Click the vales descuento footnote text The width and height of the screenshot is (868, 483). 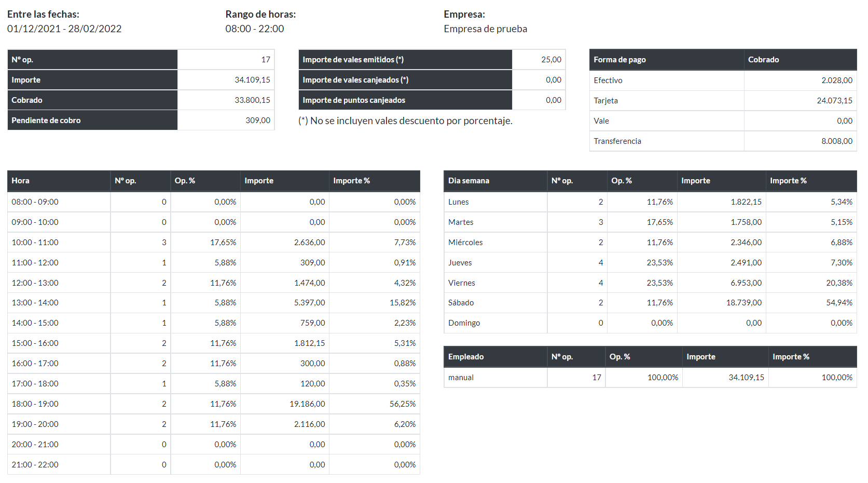(x=405, y=120)
